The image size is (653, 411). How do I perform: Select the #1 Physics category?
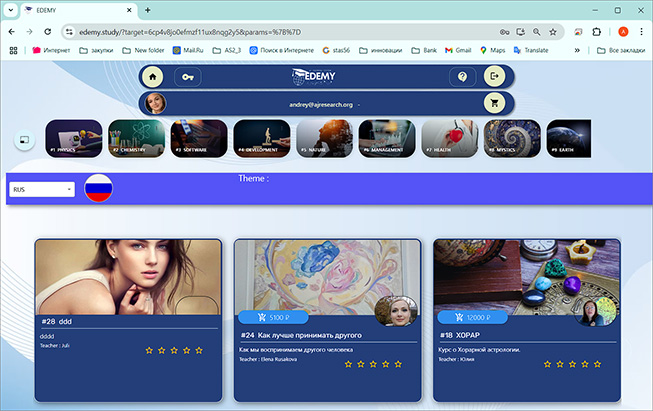(x=74, y=139)
